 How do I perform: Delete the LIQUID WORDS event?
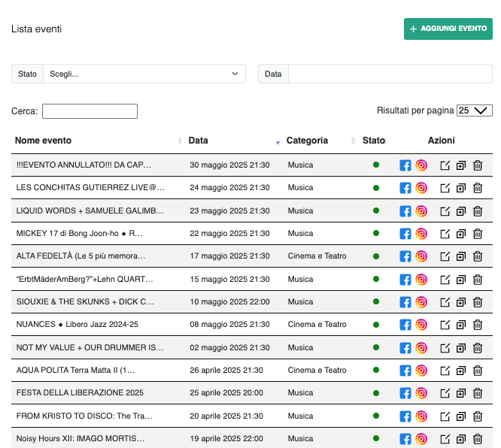[478, 211]
